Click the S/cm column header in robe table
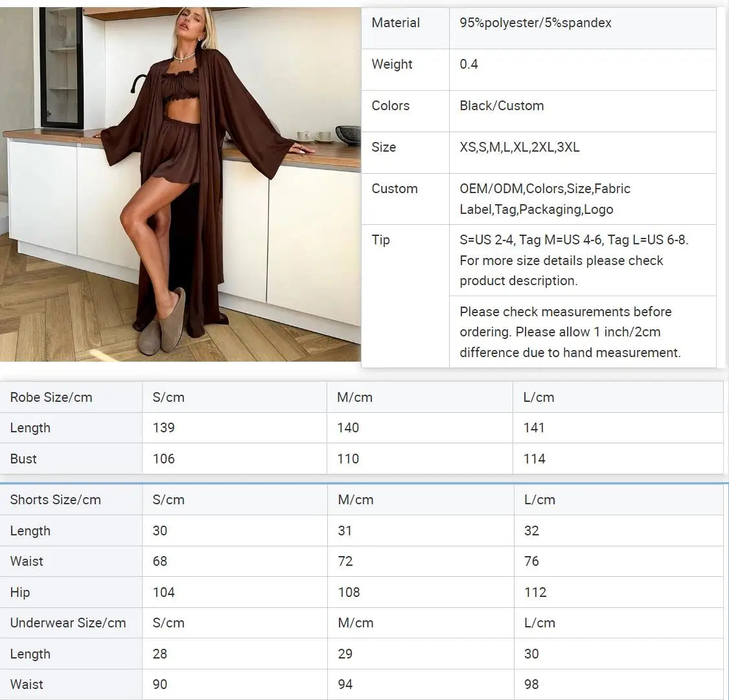The height and width of the screenshot is (700, 729). pos(168,397)
